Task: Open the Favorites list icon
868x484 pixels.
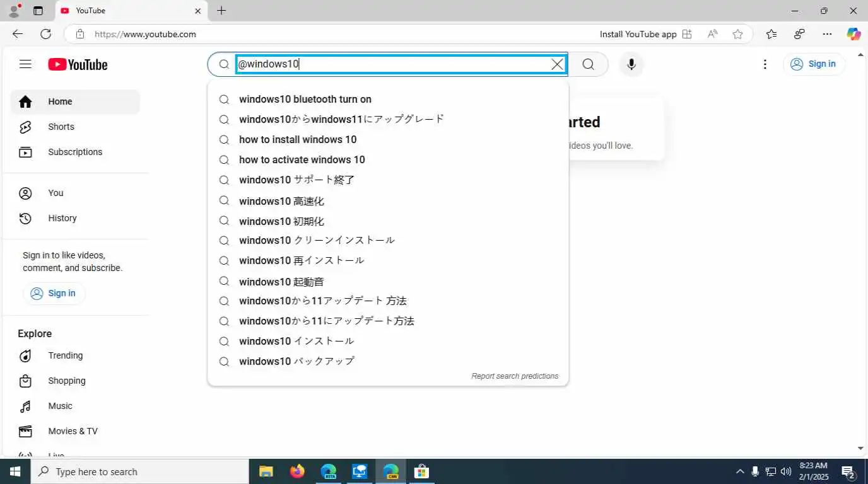Action: click(771, 34)
